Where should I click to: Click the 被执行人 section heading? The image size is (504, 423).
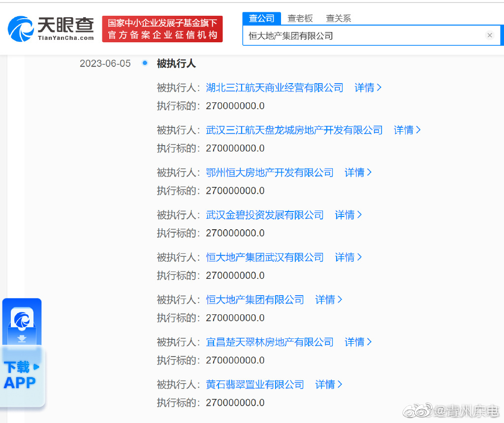tap(176, 63)
